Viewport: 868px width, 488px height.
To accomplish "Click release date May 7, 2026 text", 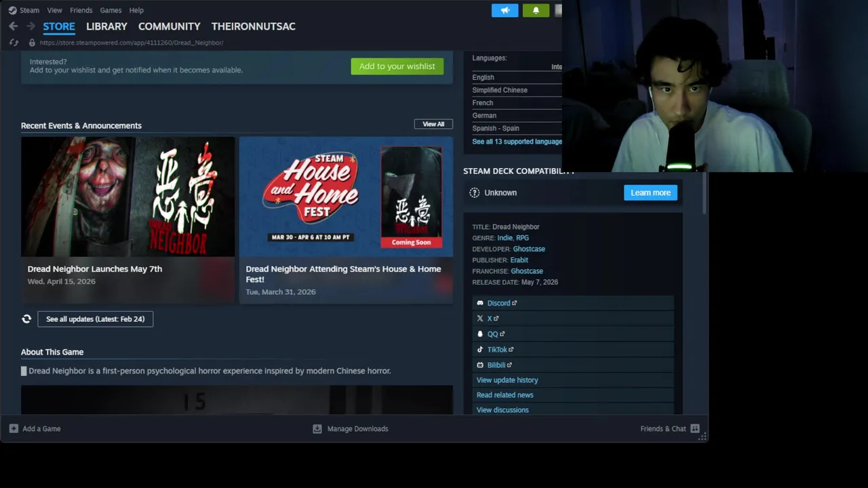I will pos(539,282).
